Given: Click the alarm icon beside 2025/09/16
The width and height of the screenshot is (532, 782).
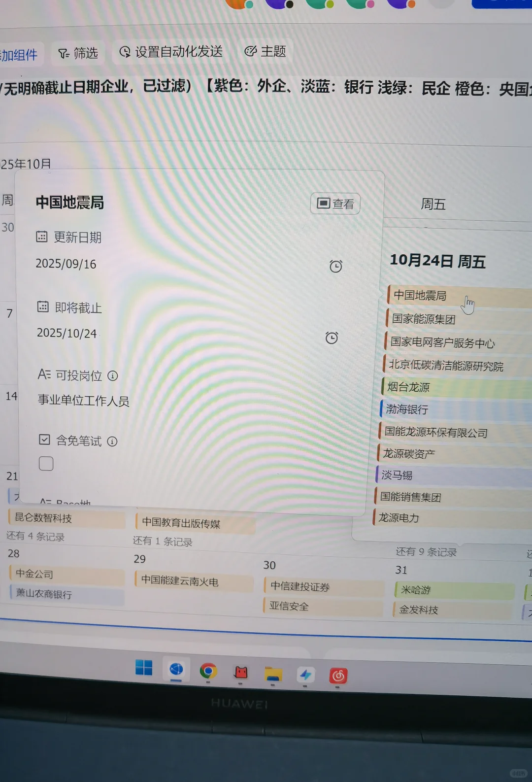Looking at the screenshot, I should 336,266.
